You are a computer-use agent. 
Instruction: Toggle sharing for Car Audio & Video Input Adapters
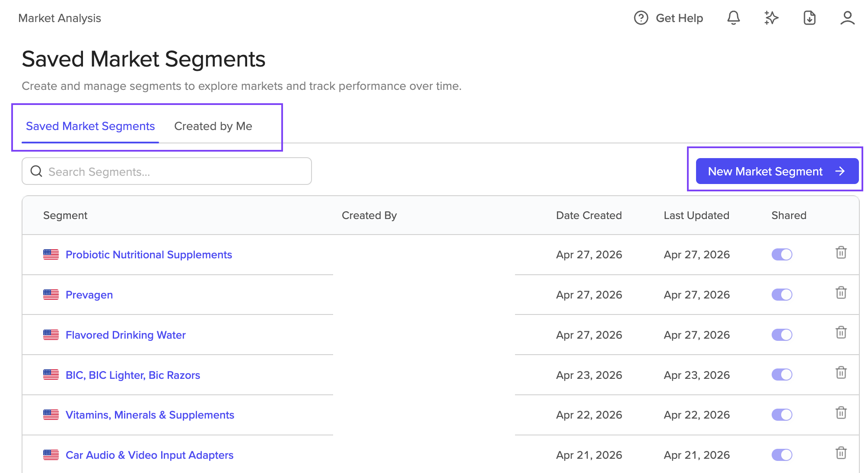(x=782, y=455)
